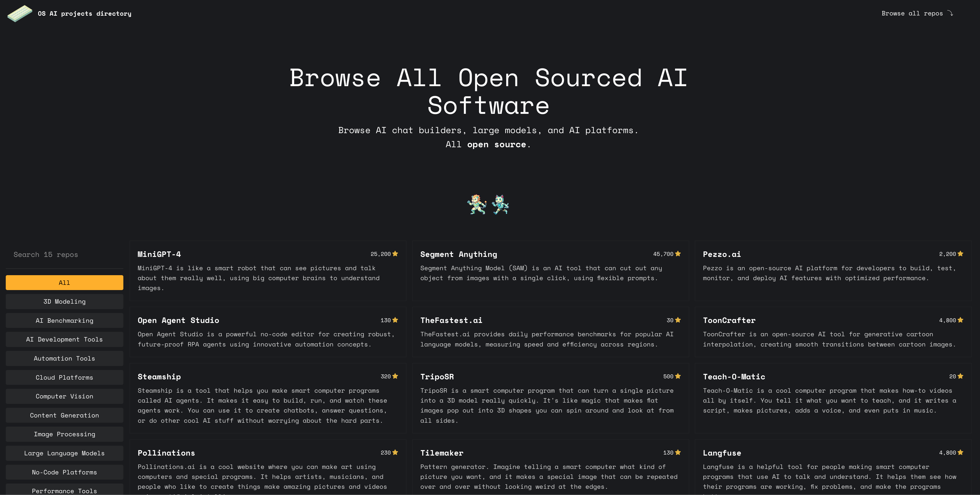This screenshot has height=495, width=980.
Task: Click the ToonCrafter description text
Action: (x=829, y=339)
